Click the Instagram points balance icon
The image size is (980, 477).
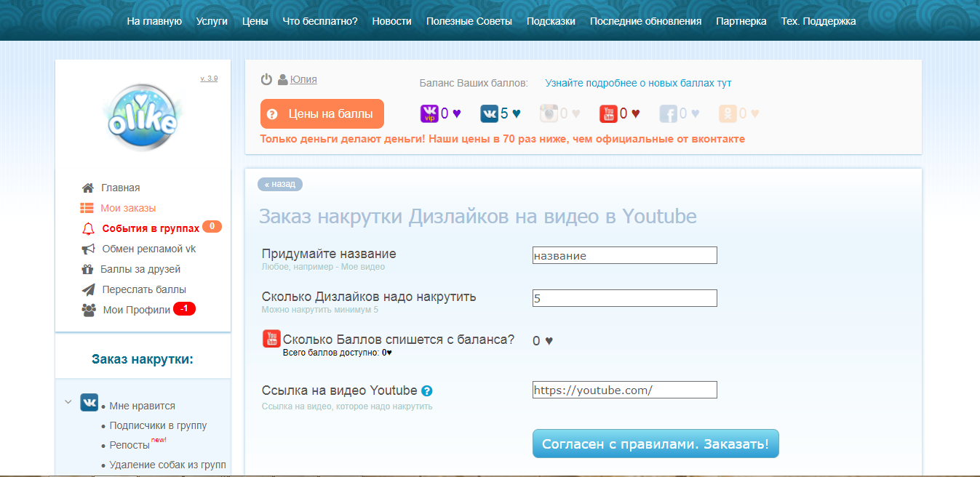549,113
